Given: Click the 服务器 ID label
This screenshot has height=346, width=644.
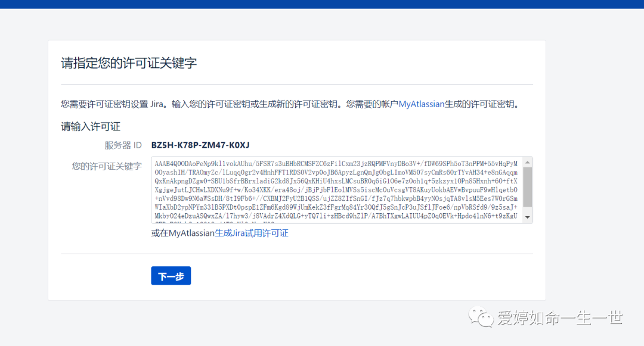Looking at the screenshot, I should pos(123,145).
